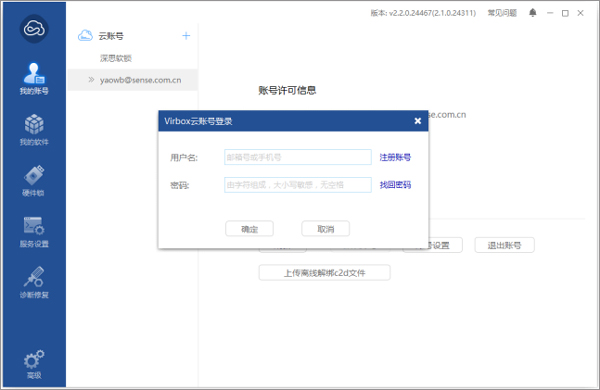This screenshot has width=600, height=390.
Task: Click the 密码 input field
Action: coord(298,185)
